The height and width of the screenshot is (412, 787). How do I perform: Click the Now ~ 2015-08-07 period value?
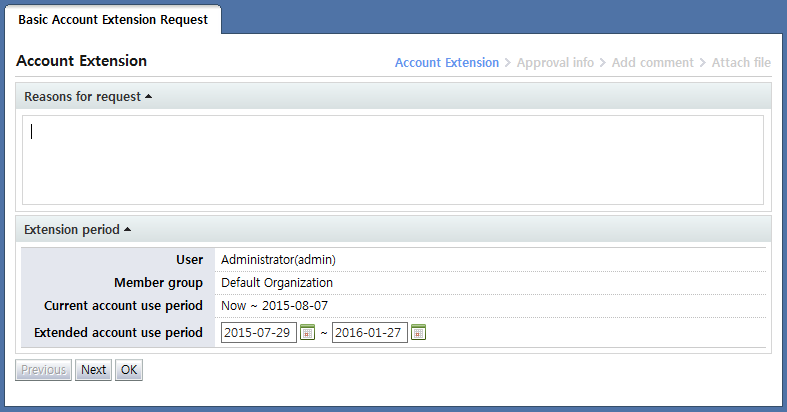273,306
